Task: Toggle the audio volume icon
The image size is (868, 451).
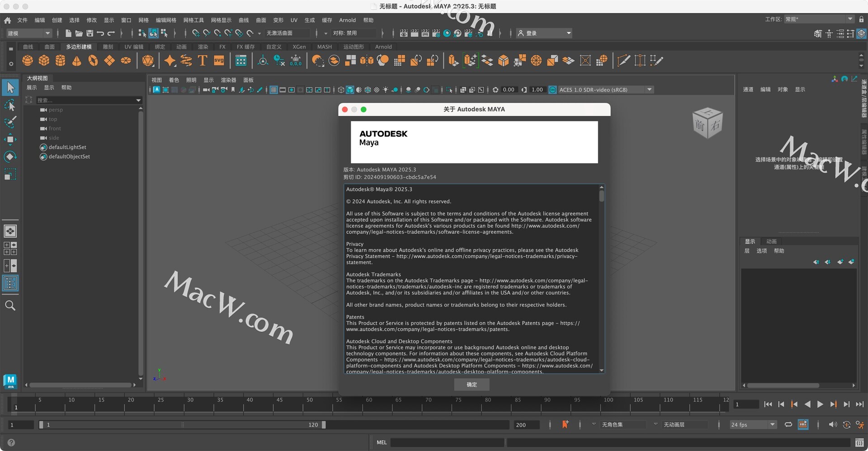Action: (x=833, y=424)
